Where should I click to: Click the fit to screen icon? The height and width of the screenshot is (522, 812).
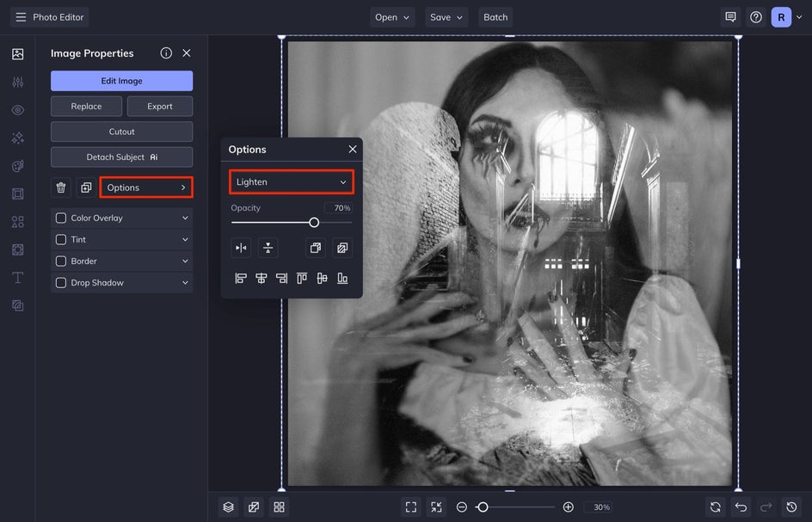pyautogui.click(x=411, y=507)
